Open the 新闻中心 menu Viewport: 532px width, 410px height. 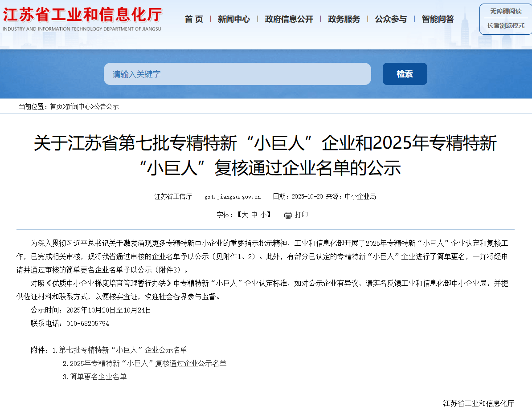tap(234, 19)
